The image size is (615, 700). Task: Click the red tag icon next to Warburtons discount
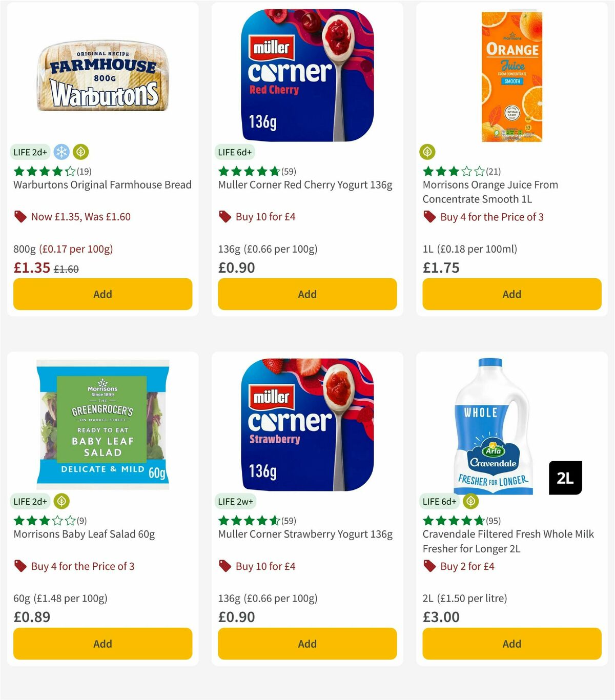(x=20, y=217)
